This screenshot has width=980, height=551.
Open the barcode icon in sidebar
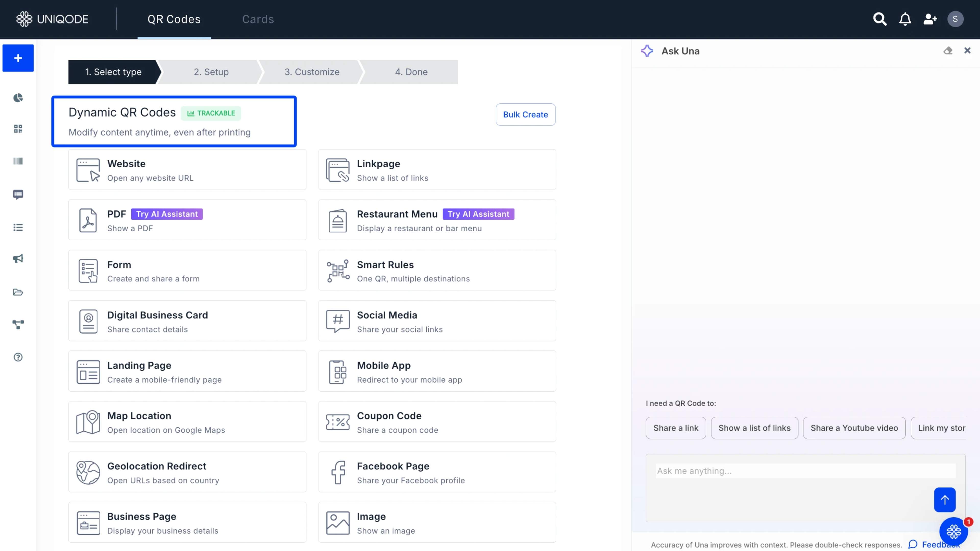tap(18, 161)
